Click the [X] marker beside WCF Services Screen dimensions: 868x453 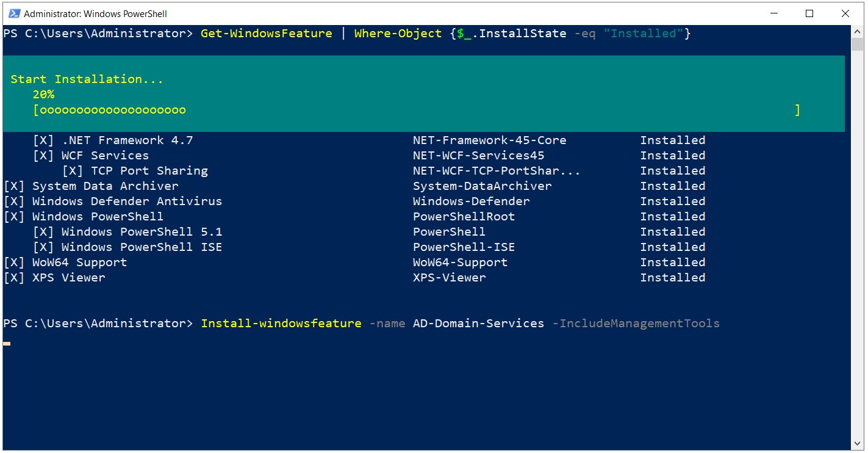click(x=43, y=155)
